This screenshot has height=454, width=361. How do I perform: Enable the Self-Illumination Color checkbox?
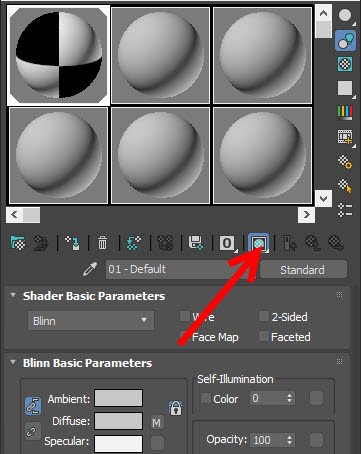click(x=206, y=398)
